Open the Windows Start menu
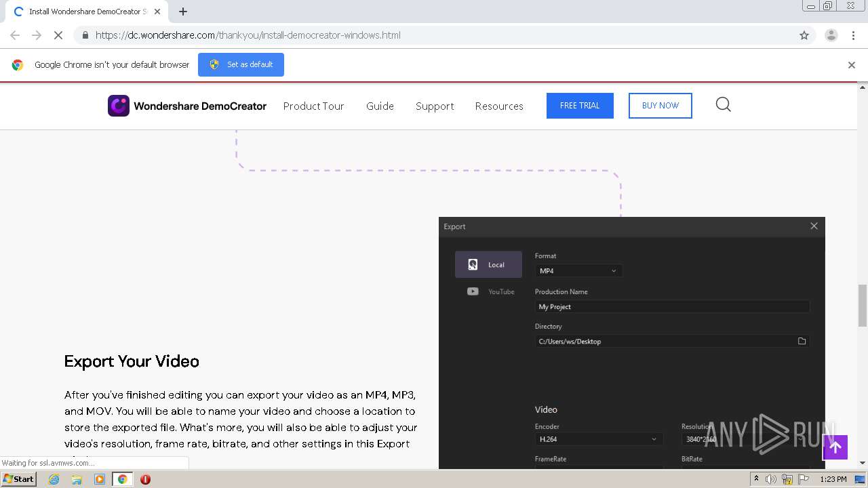This screenshot has height=488, width=868. 19,479
